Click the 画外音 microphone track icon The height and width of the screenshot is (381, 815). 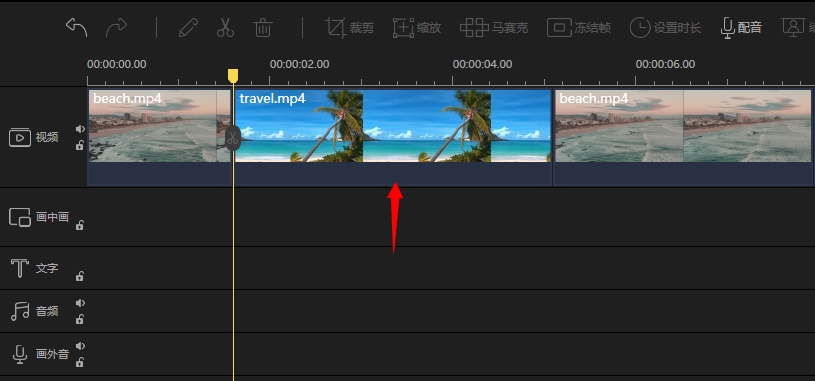click(x=20, y=354)
